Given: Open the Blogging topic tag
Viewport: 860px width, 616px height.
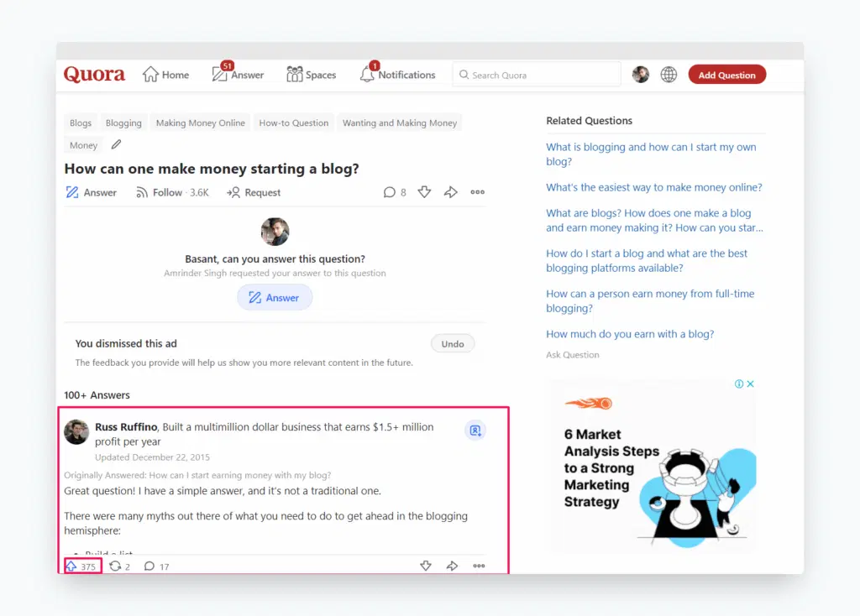Looking at the screenshot, I should pyautogui.click(x=123, y=123).
